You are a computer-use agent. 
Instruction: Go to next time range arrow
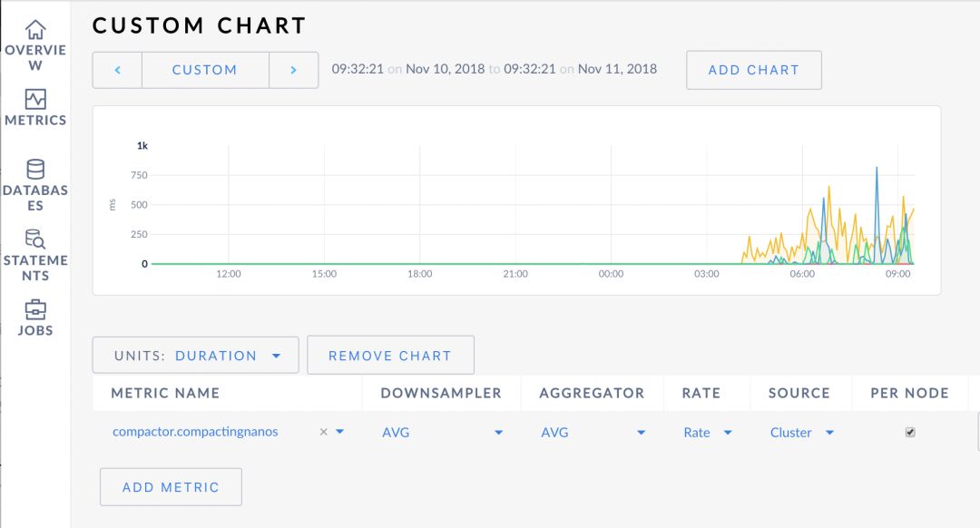point(293,70)
